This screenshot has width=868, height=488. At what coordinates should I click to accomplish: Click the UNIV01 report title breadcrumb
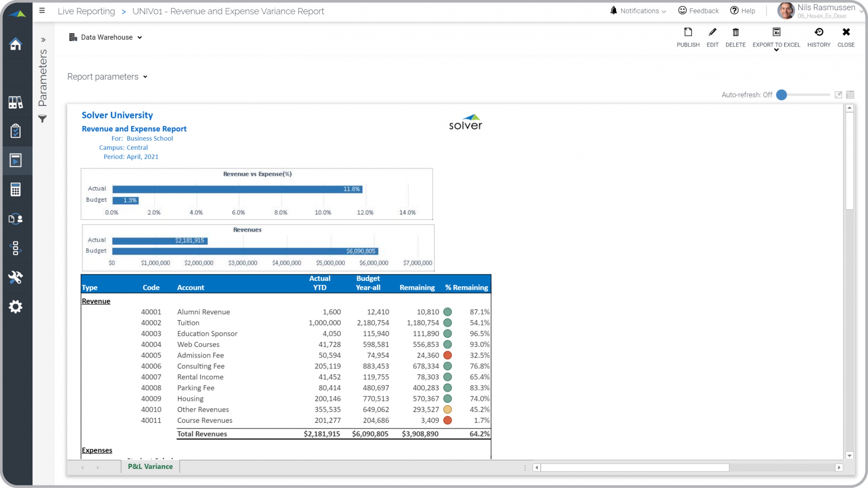pyautogui.click(x=228, y=11)
